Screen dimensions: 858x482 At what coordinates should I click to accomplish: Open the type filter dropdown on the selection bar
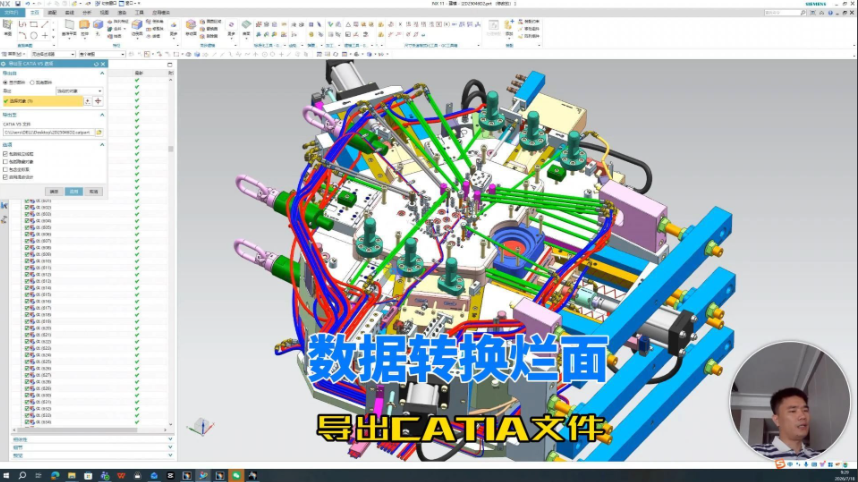pyautogui.click(x=53, y=54)
